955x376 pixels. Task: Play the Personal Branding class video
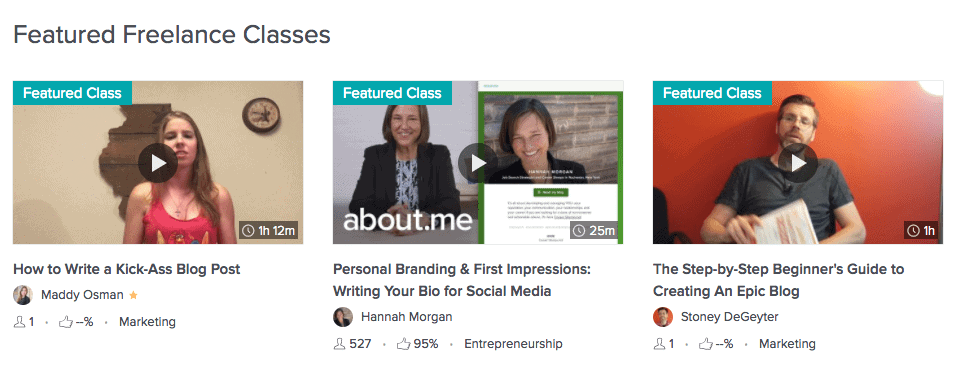coord(478,163)
